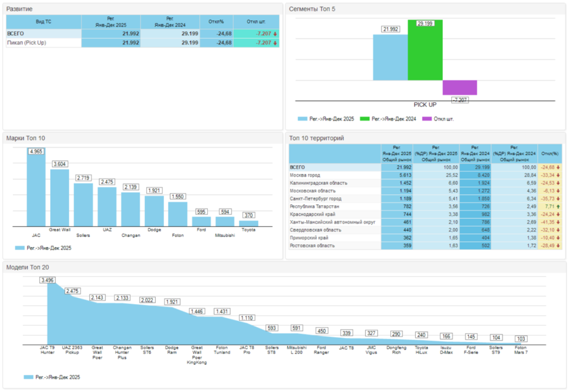
Task: Select the Модели Топ 20 panel title
Action: tap(28, 267)
